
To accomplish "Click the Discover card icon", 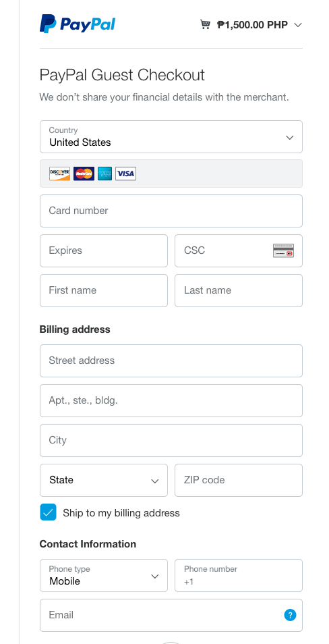I will point(59,173).
